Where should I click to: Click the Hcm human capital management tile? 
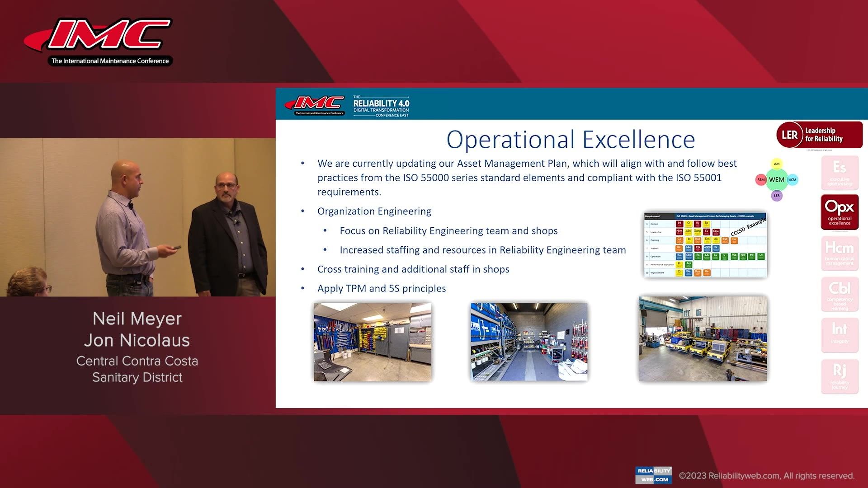click(x=840, y=253)
